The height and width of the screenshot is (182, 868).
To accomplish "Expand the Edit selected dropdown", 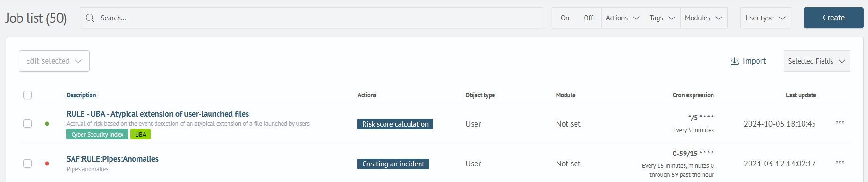I will point(54,61).
